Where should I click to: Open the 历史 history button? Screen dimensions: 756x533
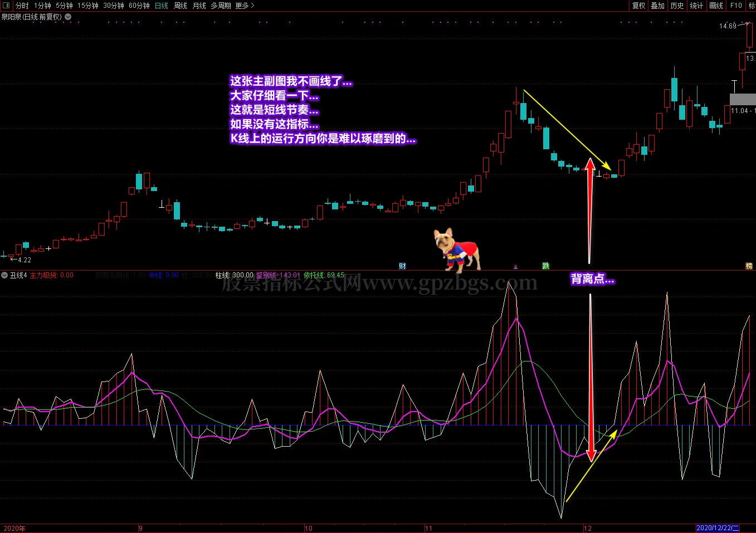tap(677, 6)
